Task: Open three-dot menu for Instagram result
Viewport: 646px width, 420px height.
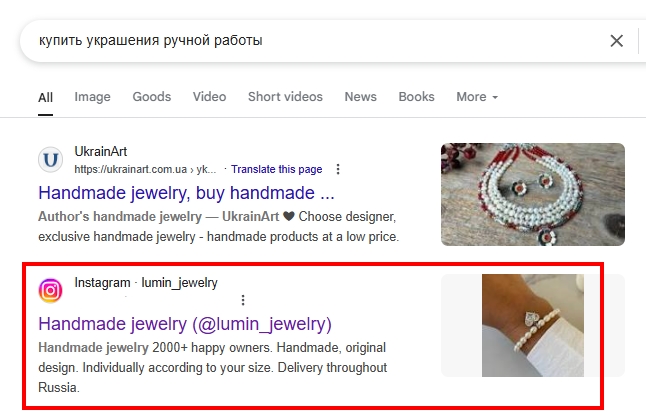Action: point(243,300)
